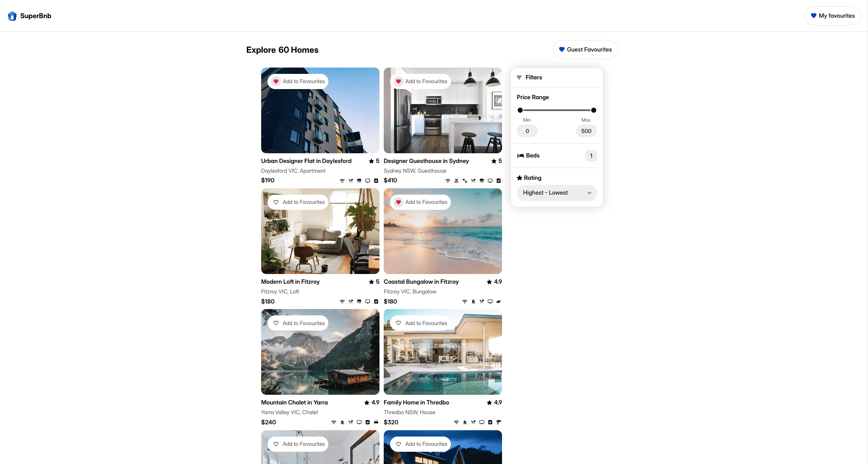
Task: Click the bed icon beside Beds filter
Action: click(x=521, y=156)
